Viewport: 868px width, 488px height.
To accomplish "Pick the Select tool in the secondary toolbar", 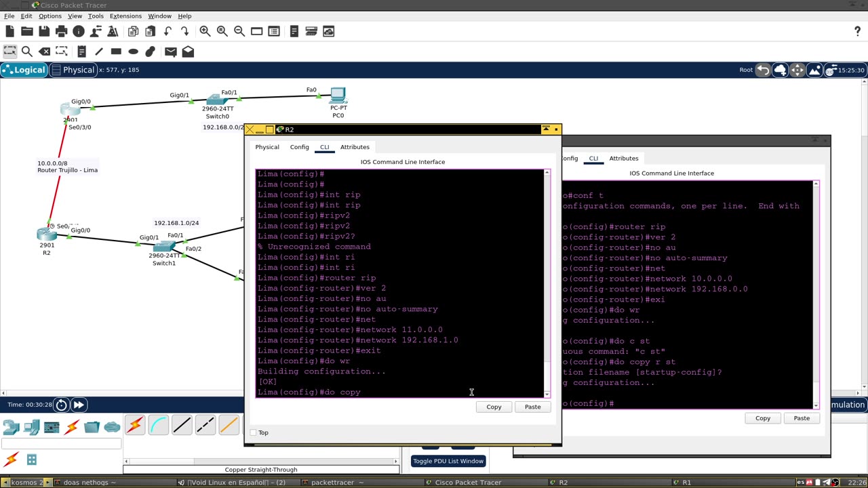I will [x=9, y=52].
